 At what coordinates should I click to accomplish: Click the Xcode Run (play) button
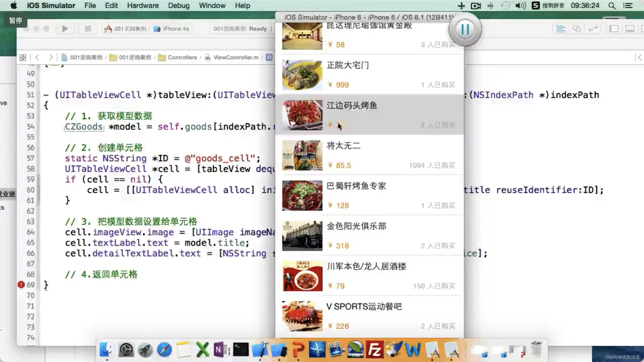coord(65,29)
